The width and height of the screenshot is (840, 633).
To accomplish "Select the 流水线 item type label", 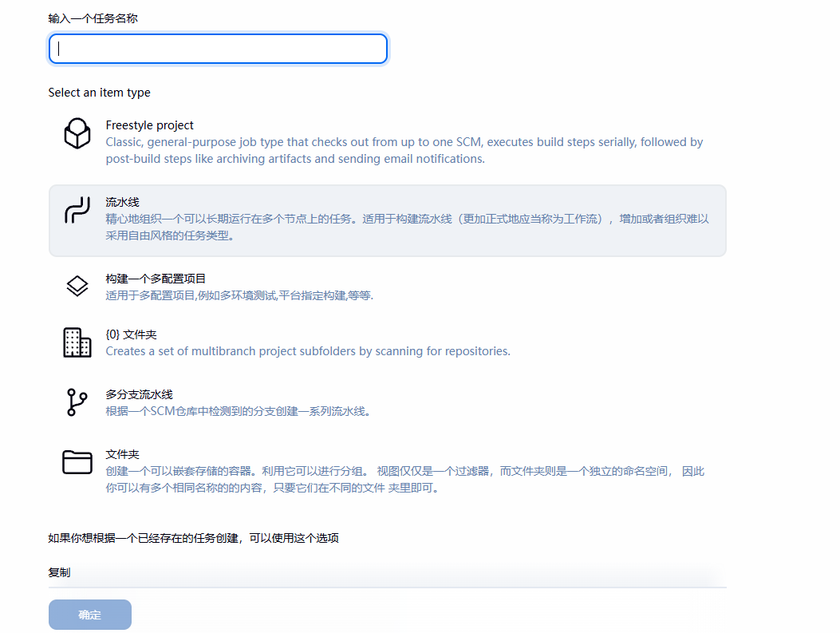I will pyautogui.click(x=122, y=203).
